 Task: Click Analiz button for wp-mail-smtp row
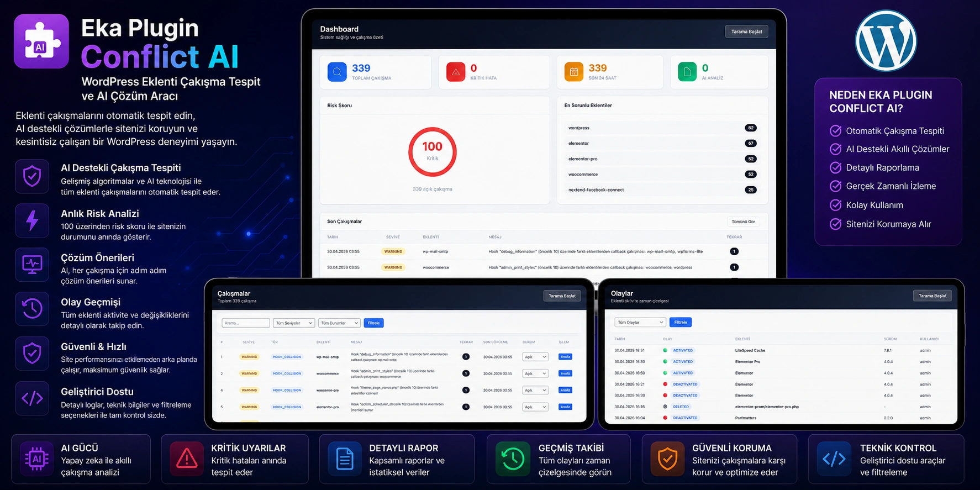pos(565,357)
